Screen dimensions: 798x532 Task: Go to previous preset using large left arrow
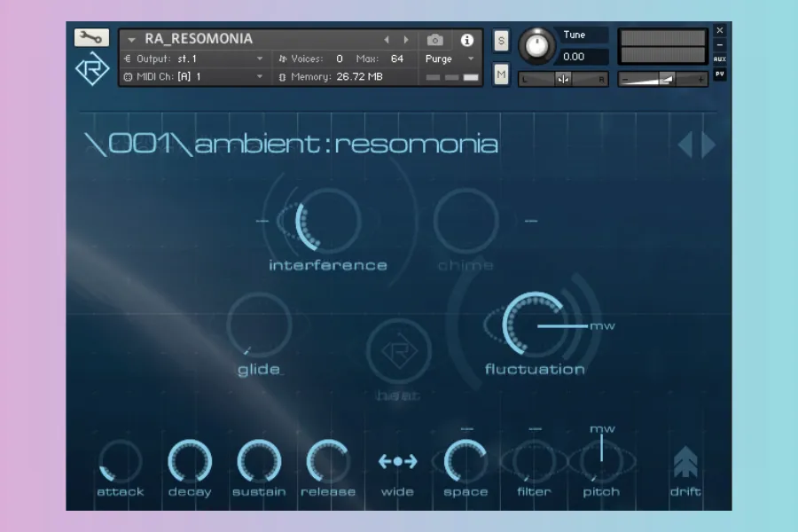tap(685, 145)
